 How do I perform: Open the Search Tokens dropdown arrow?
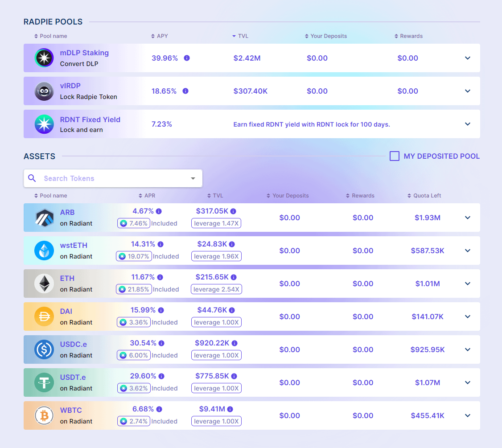coord(193,178)
